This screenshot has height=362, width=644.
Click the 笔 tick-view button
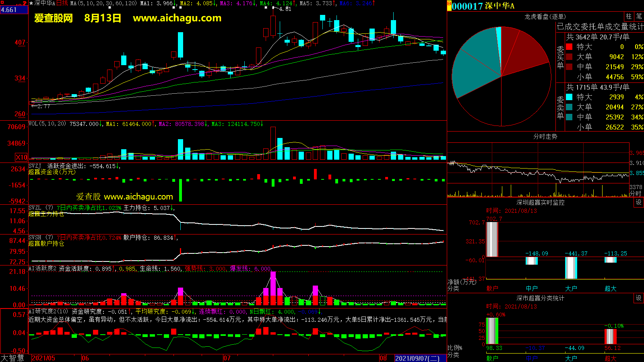tap(639, 16)
